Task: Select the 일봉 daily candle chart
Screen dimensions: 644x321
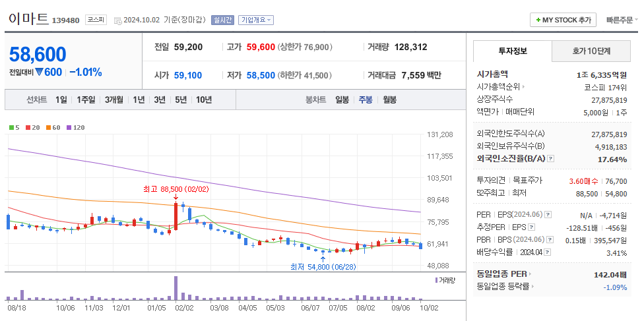Action: 342,100
